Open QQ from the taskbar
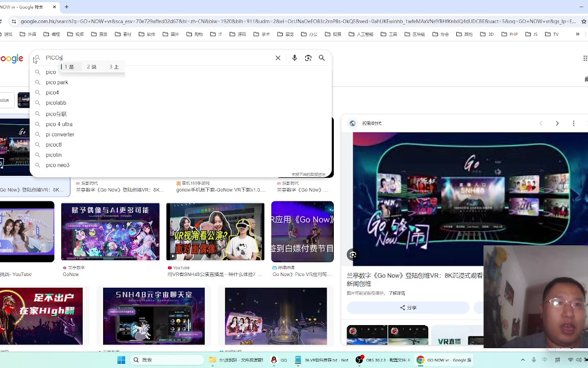This screenshot has height=368, width=588. pyautogui.click(x=279, y=360)
